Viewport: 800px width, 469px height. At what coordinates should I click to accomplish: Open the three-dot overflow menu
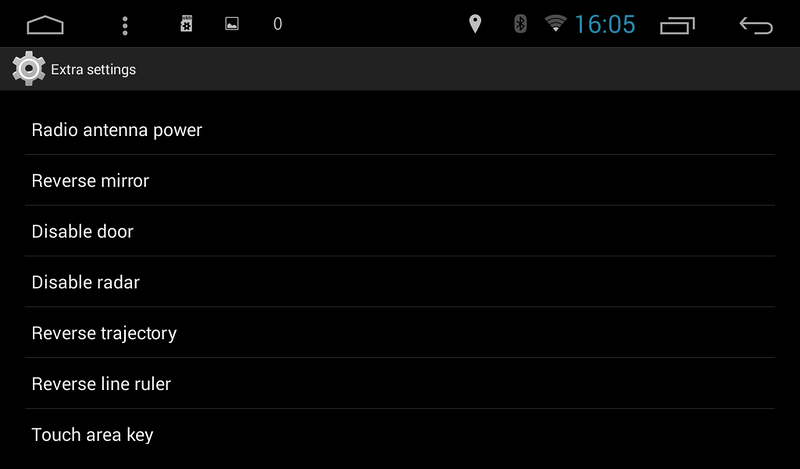pyautogui.click(x=125, y=26)
